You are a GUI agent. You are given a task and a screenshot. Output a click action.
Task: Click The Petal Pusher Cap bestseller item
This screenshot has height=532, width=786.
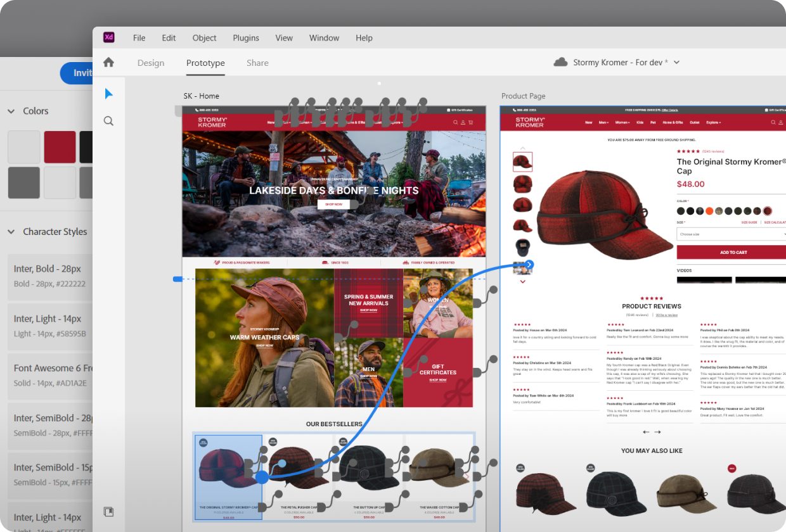(299, 478)
